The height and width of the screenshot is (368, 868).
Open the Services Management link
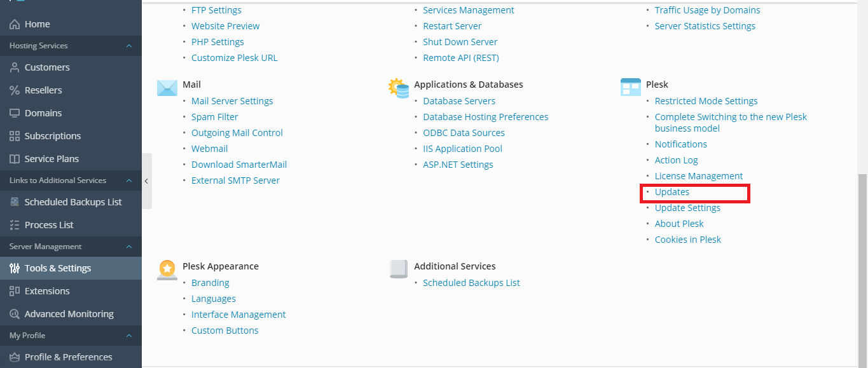(x=469, y=10)
